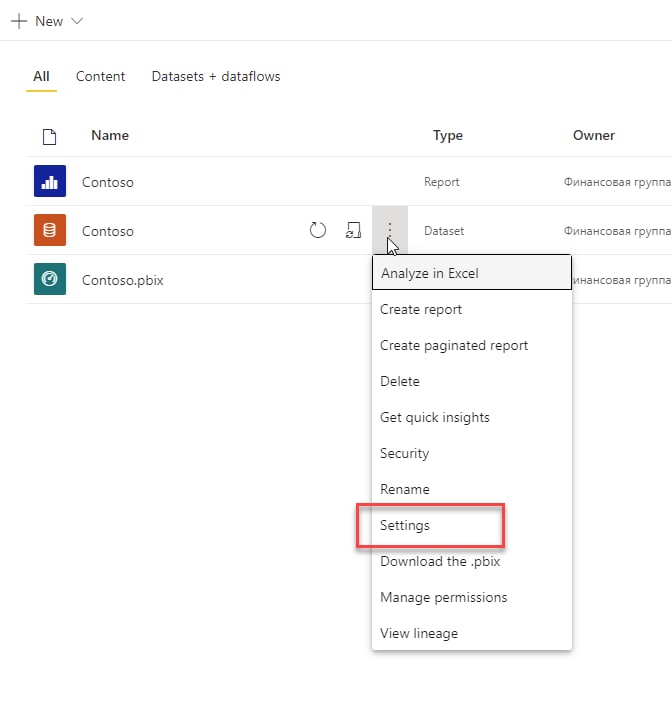
Task: Choose Analyze in Excel from menu
Action: pos(472,273)
